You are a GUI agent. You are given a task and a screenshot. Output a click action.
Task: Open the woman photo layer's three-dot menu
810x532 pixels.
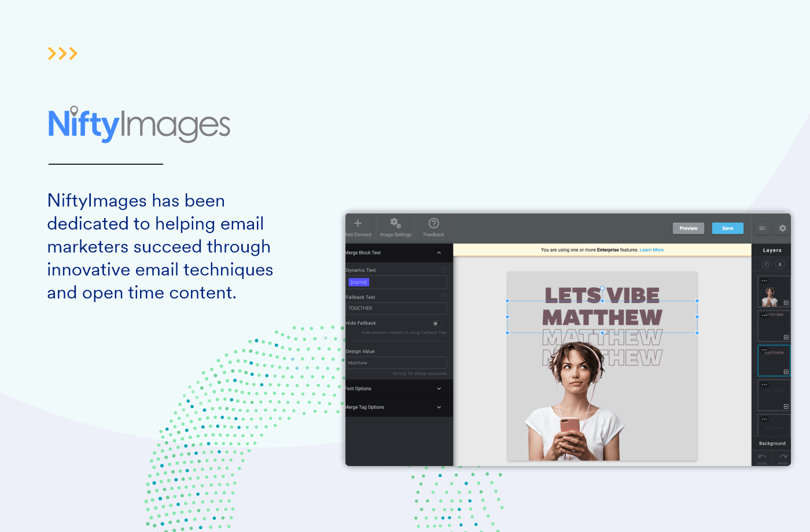click(x=764, y=281)
